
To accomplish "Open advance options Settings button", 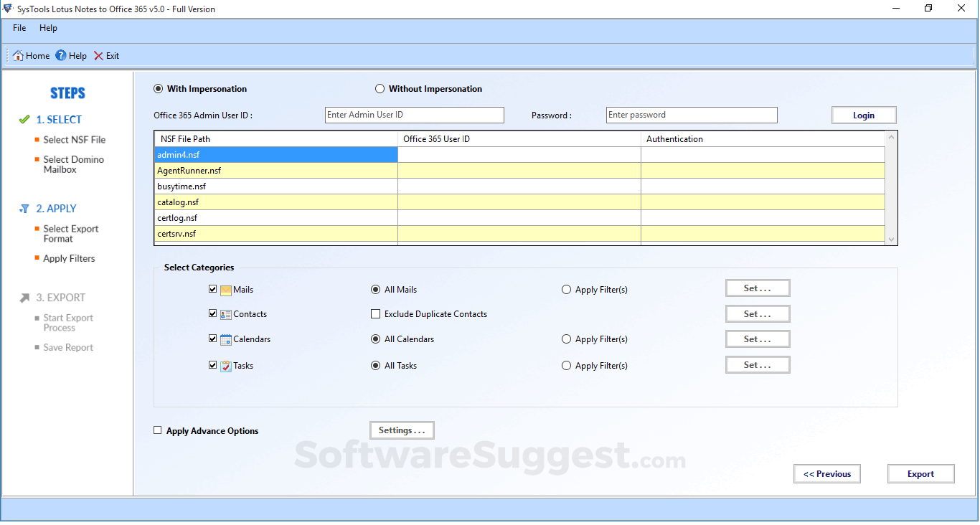I will pyautogui.click(x=402, y=430).
